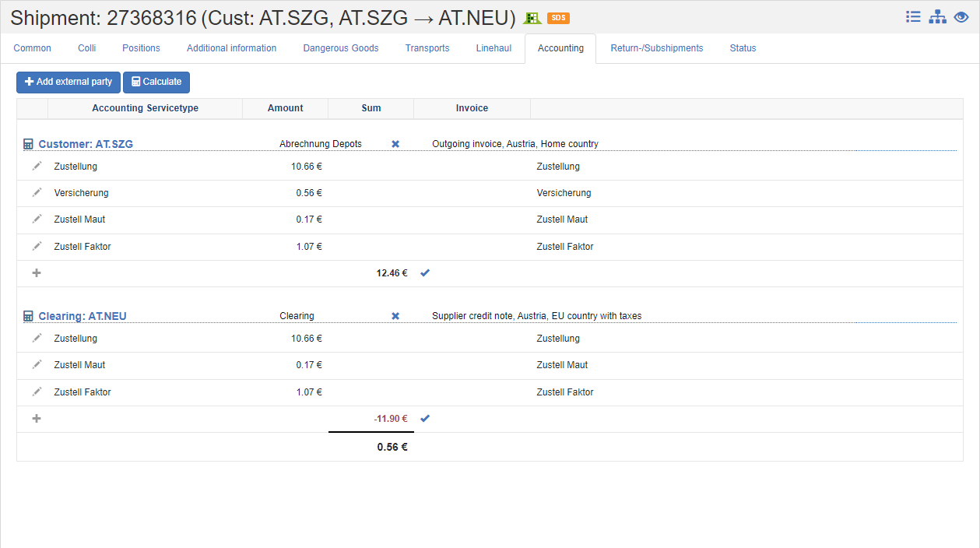Add new row under Customer section with plus
Screen dimensions: 980x548
coord(37,273)
